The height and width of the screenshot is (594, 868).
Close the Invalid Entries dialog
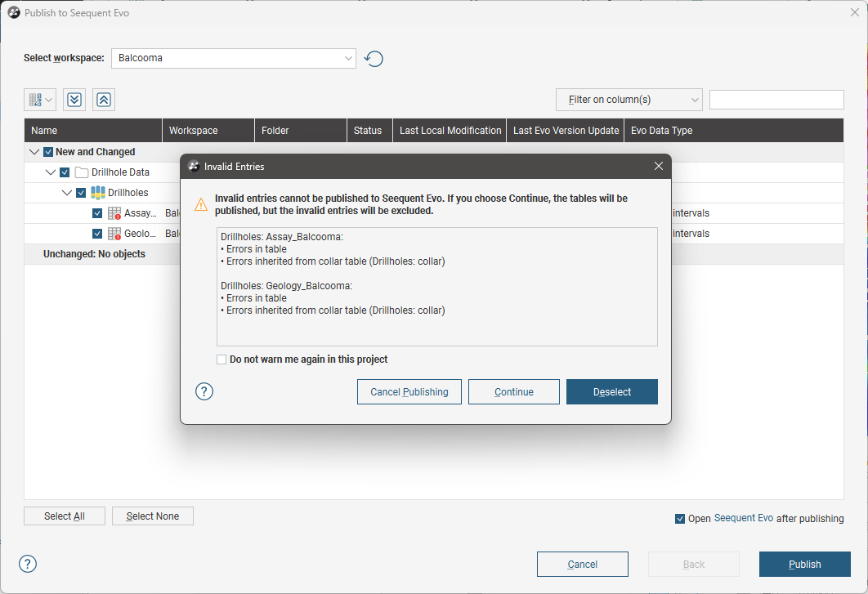659,166
